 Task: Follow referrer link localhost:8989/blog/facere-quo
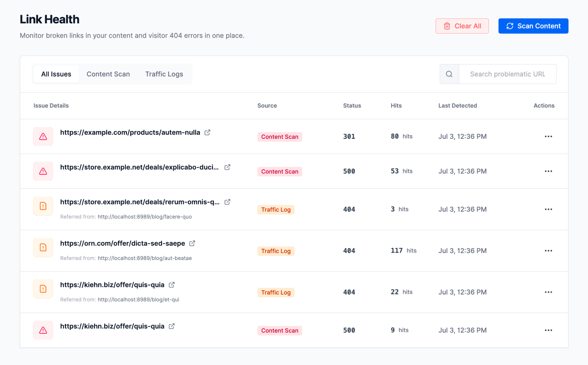145,217
